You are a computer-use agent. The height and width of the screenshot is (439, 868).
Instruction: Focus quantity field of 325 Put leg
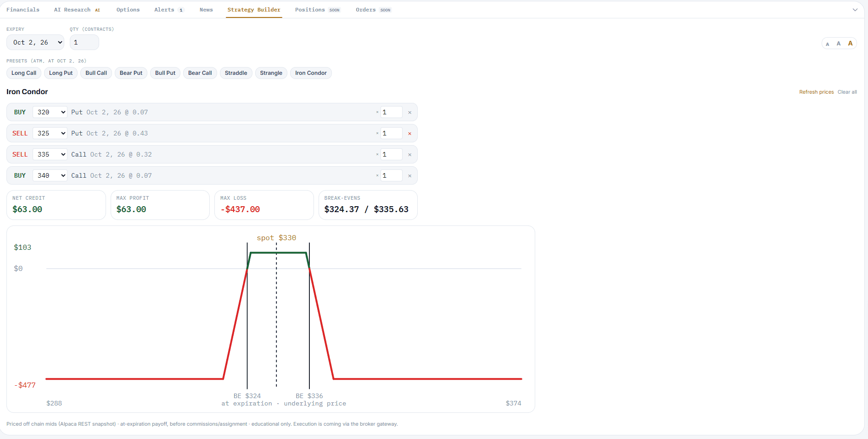[392, 133]
